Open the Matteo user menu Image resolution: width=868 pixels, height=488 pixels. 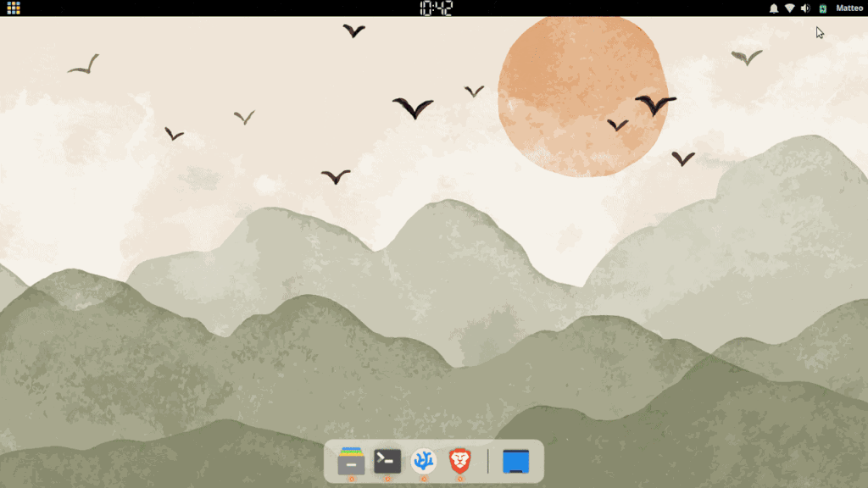tap(849, 8)
